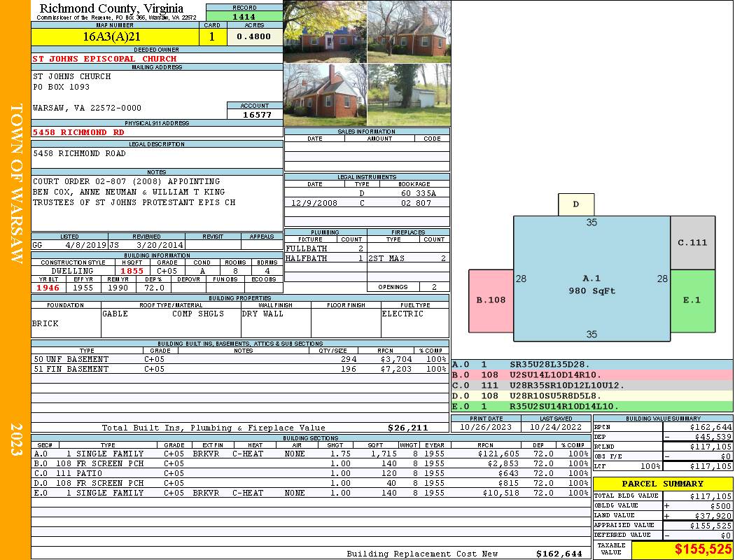
Task: Open the white shed photo thumbnail
Action: tap(409, 94)
